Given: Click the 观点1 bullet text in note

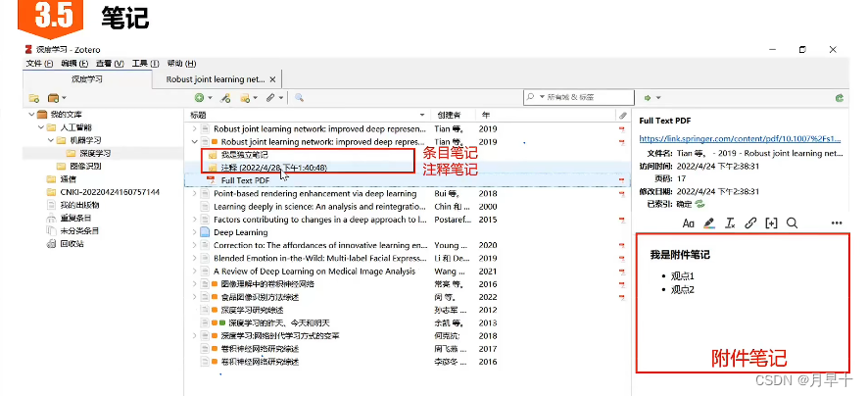Looking at the screenshot, I should pos(683,275).
